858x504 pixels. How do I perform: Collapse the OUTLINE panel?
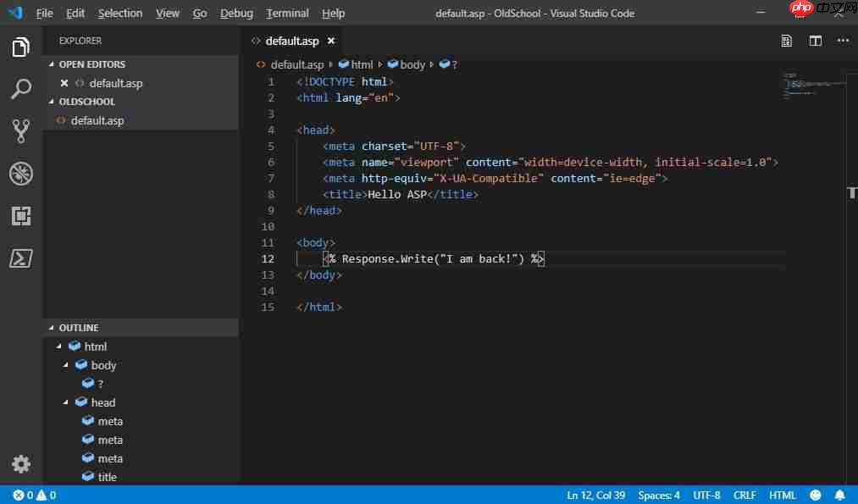pyautogui.click(x=51, y=328)
